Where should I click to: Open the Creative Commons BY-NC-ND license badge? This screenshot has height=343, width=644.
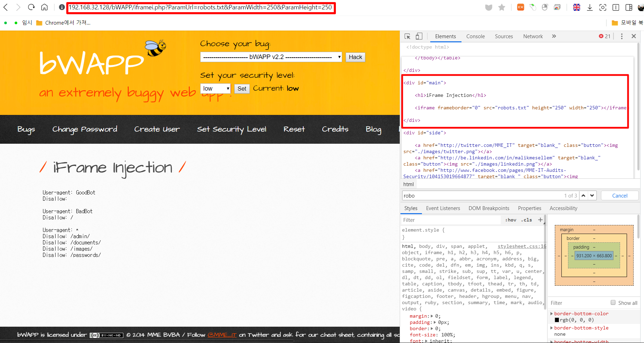pos(106,335)
